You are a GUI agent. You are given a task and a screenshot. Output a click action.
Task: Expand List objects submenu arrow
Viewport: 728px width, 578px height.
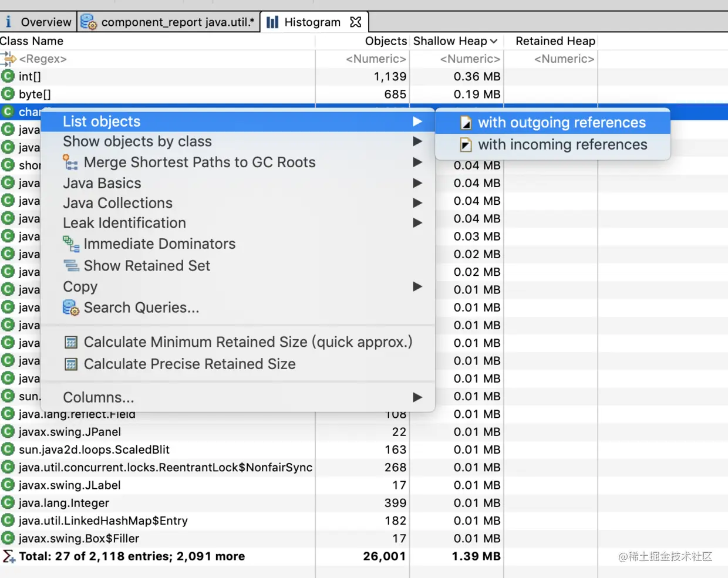[x=417, y=121]
